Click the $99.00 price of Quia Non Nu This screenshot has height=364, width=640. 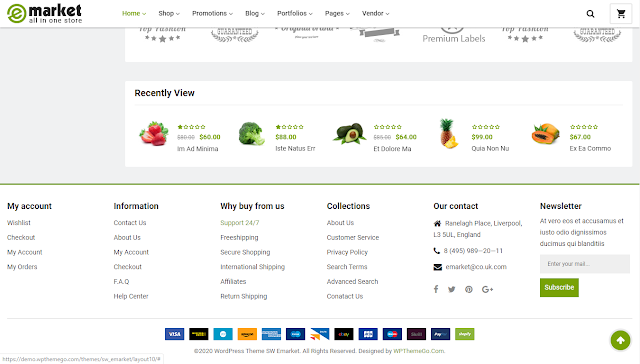(x=482, y=137)
